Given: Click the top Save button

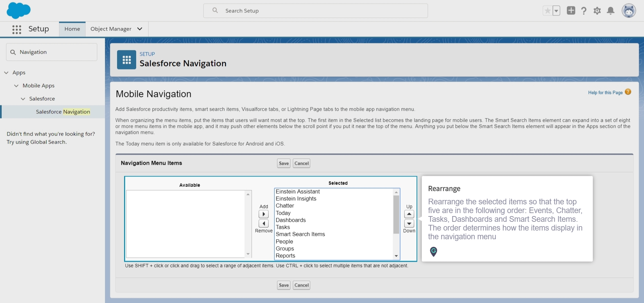Looking at the screenshot, I should click(284, 163).
